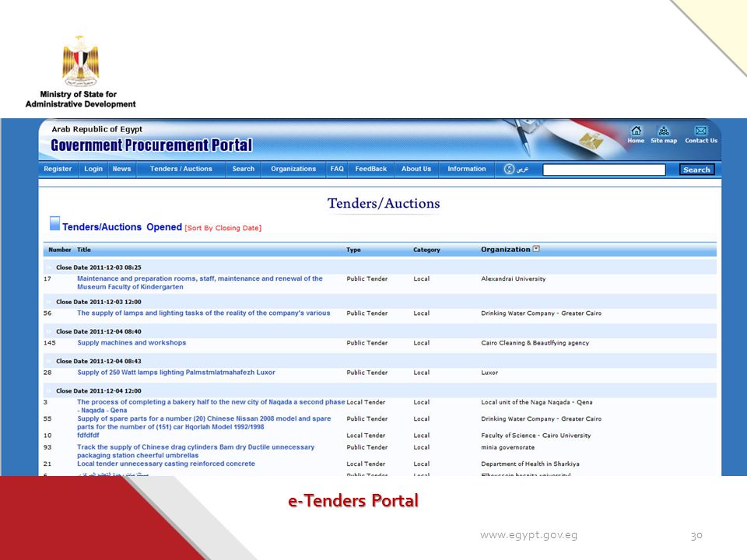Select Search in the navigation bar
The width and height of the screenshot is (747, 560).
click(x=244, y=169)
